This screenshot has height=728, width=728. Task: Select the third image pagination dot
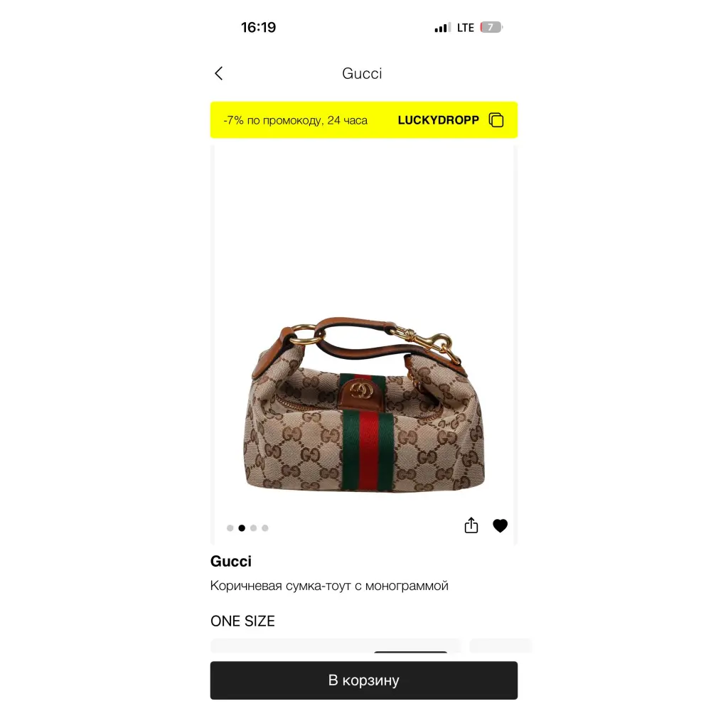pyautogui.click(x=254, y=528)
